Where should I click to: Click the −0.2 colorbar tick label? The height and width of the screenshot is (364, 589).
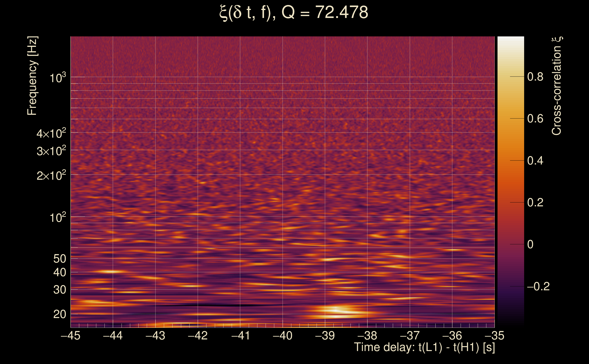pos(538,286)
